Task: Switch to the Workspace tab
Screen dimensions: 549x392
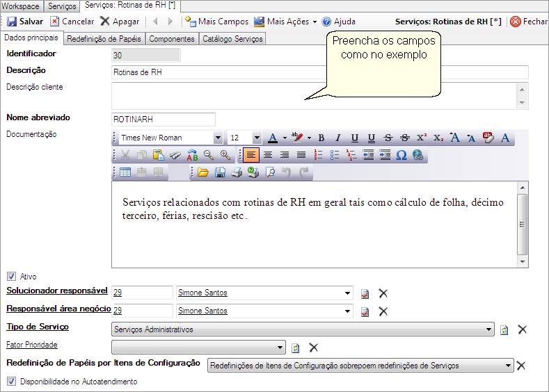Action: [21, 6]
